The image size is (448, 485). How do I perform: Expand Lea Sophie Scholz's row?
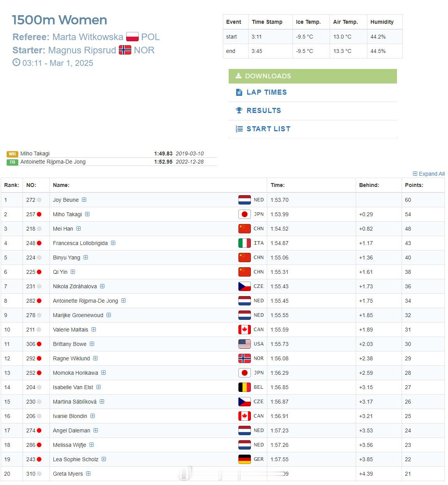(104, 459)
